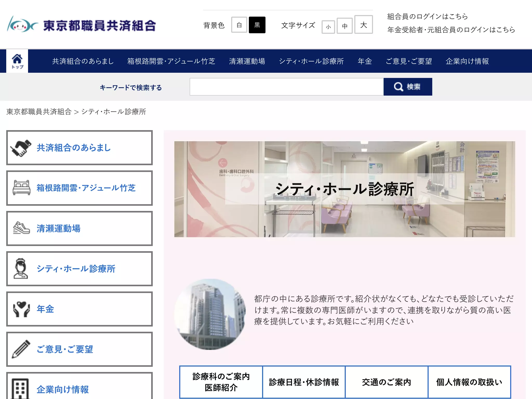Click the pencil icon for ご意見・ご要望

tap(21, 349)
